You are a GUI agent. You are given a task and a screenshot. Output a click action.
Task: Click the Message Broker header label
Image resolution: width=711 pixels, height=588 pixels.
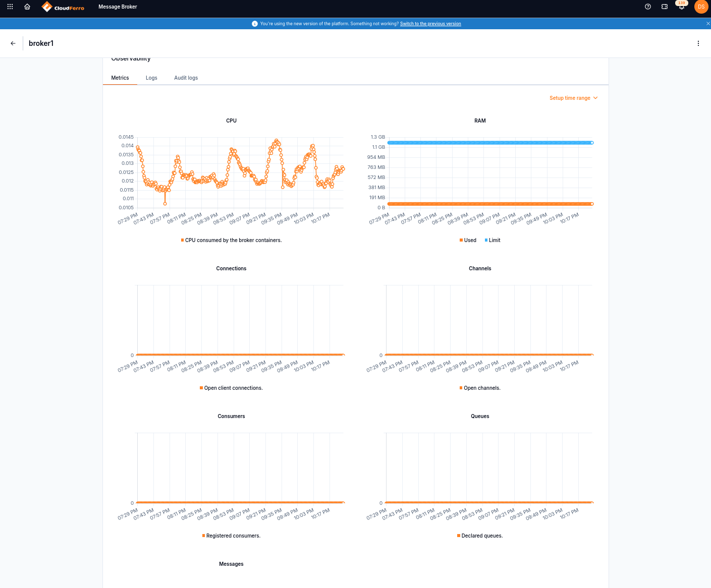(118, 7)
